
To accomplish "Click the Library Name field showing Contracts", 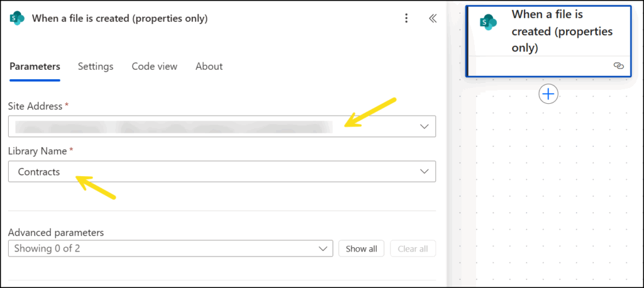I will tap(208, 172).
